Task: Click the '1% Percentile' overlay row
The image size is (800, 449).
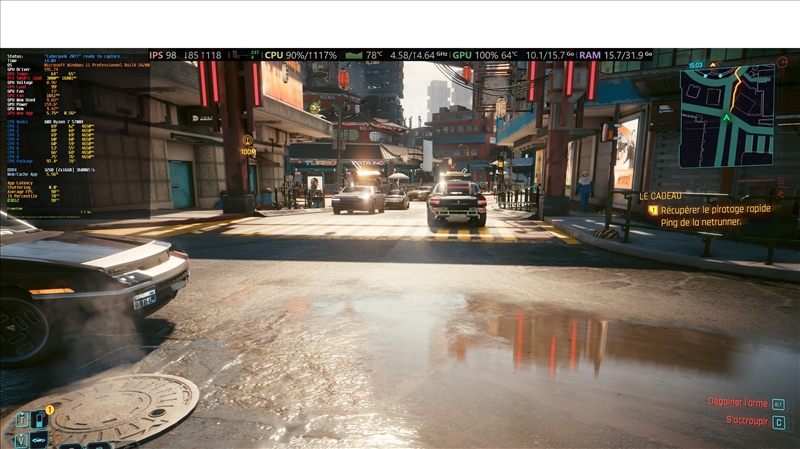Action: [x=33, y=196]
